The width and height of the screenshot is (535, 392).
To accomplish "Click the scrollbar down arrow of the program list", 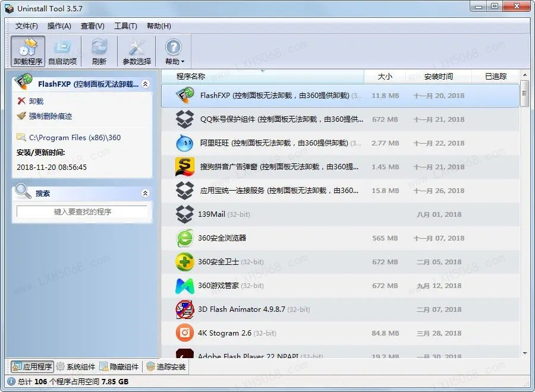I will pos(525,353).
